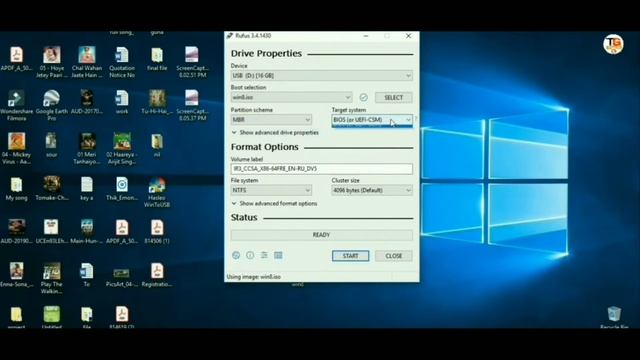Open the Device dropdown showing USB (D:)
The image size is (640, 360).
[322, 76]
